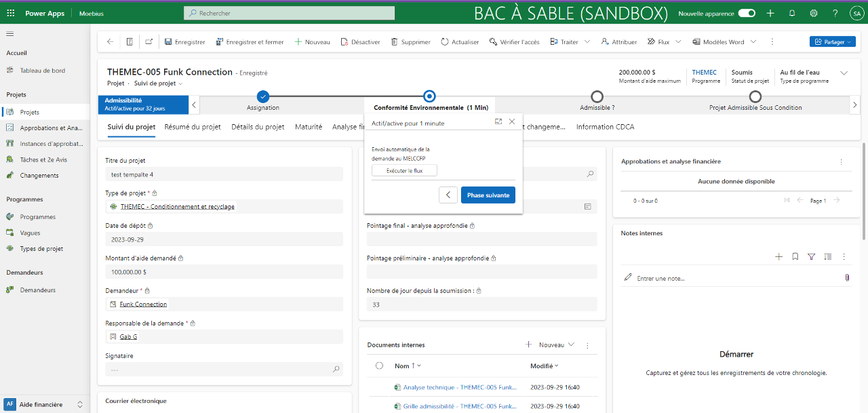Click the Admissibilité process flag
The image size is (868, 413).
click(143, 104)
